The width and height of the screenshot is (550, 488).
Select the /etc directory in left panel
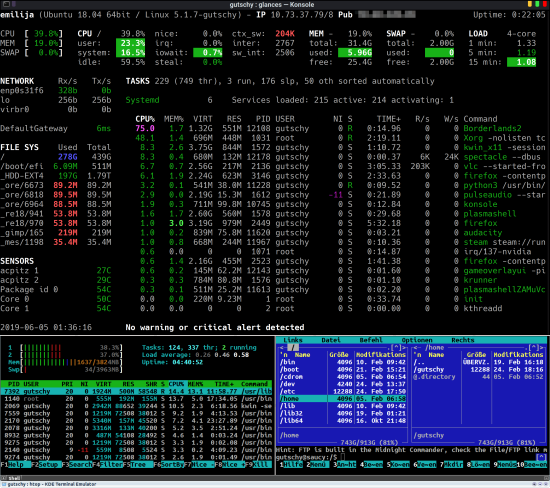[343, 392]
